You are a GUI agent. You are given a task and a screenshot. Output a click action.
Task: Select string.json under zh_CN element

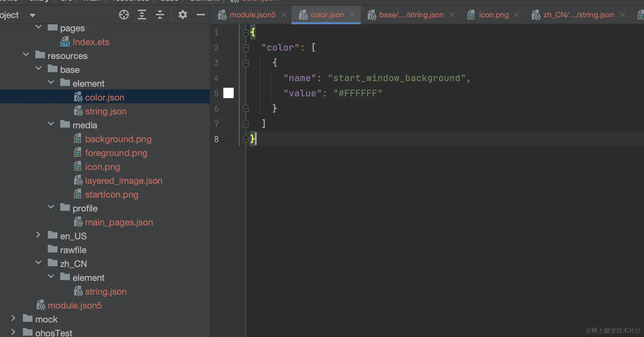click(106, 292)
